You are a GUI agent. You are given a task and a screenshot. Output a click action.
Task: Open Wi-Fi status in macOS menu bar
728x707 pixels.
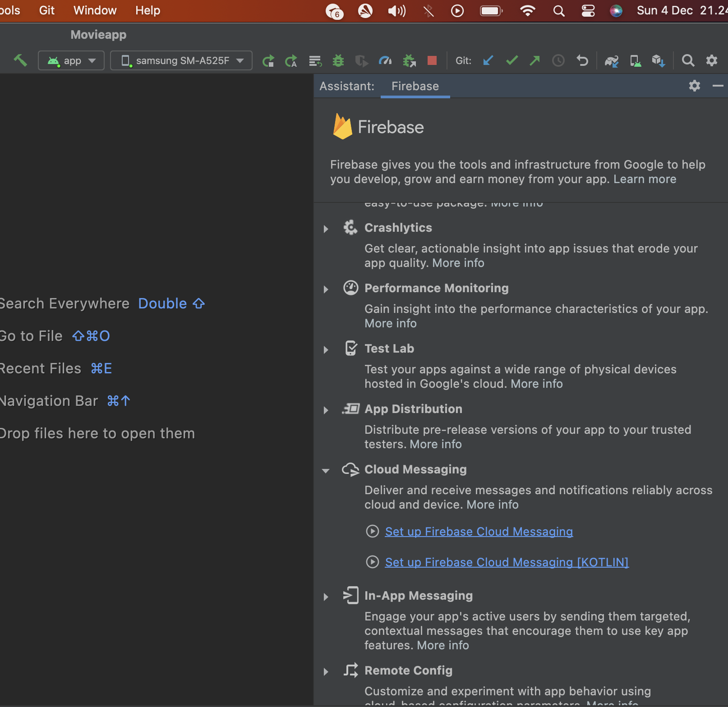[x=527, y=11]
